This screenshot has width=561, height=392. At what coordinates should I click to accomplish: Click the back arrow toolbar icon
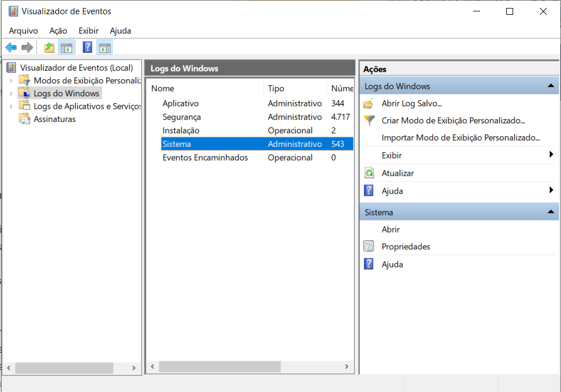click(x=11, y=48)
